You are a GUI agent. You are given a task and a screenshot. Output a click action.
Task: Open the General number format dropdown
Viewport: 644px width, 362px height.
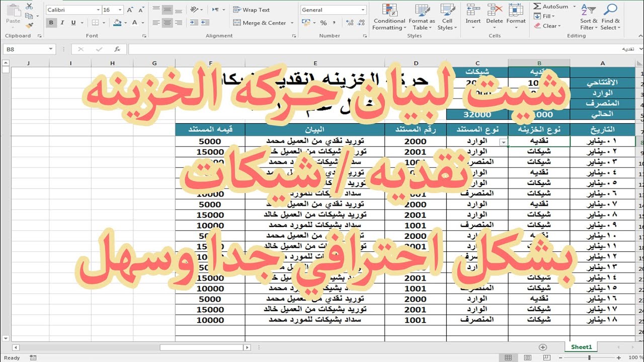[x=363, y=10]
